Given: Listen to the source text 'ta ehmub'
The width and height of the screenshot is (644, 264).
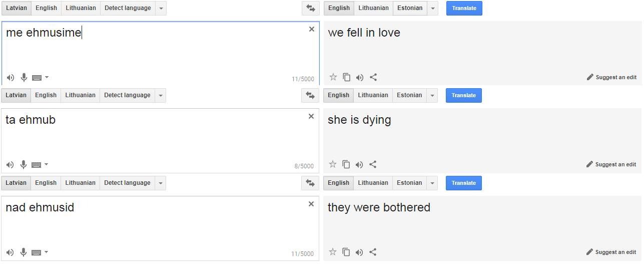Looking at the screenshot, I should [x=10, y=165].
